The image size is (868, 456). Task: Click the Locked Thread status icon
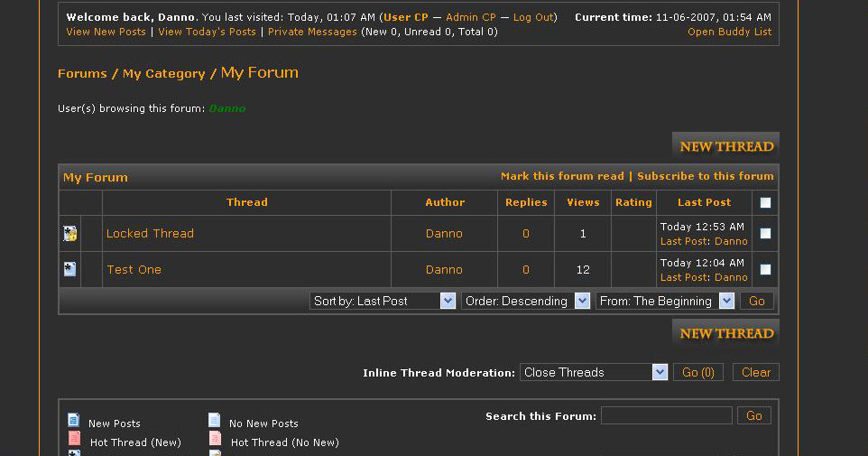point(70,234)
